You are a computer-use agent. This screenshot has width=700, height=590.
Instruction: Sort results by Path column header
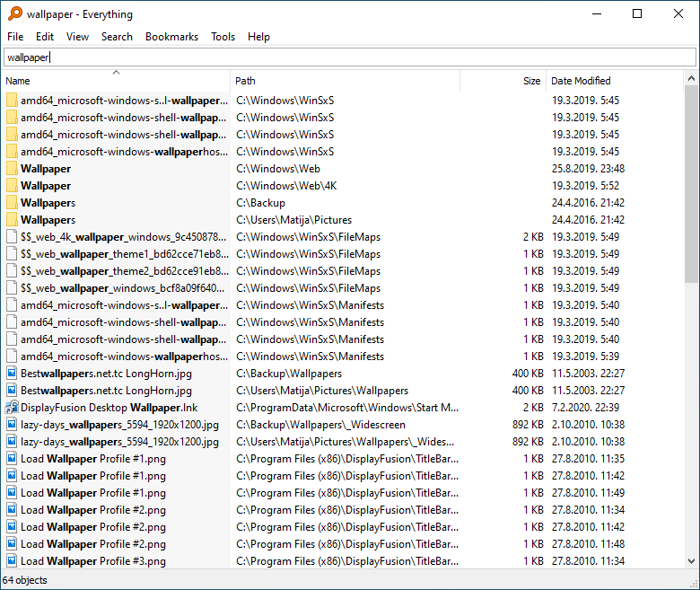[346, 81]
